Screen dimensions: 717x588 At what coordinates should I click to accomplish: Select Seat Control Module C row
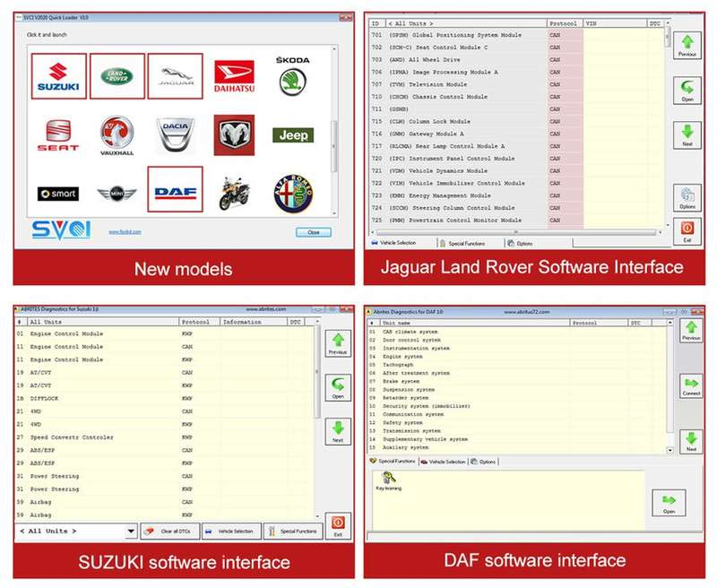[x=517, y=48]
